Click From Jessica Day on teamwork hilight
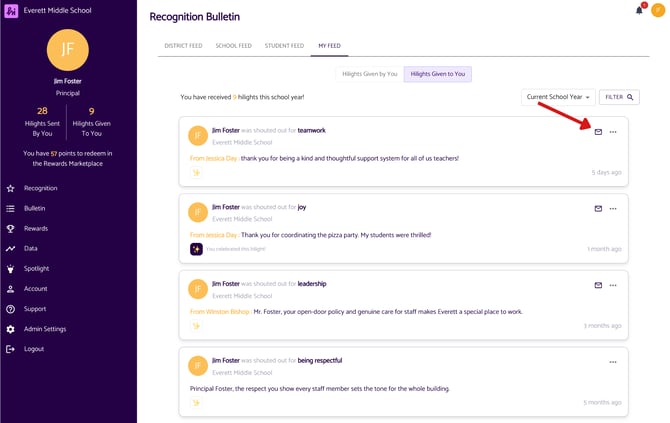Viewport: 670px width, 423px height. (x=214, y=159)
